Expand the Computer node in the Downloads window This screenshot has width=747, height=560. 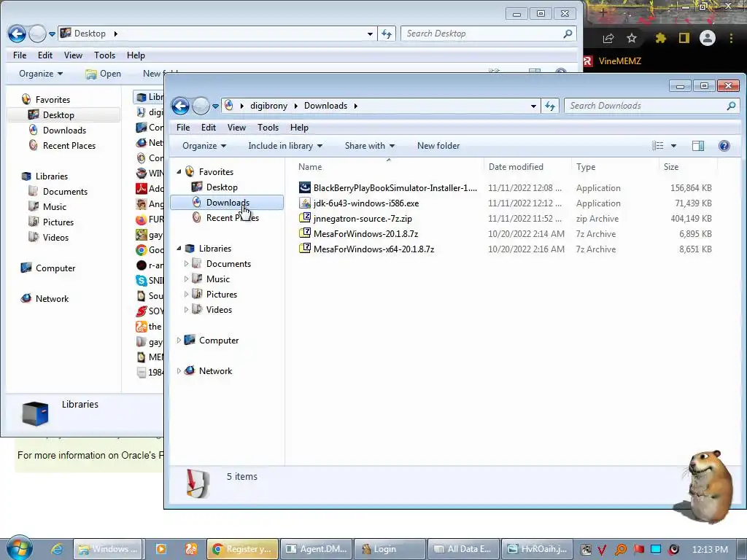[x=179, y=340]
